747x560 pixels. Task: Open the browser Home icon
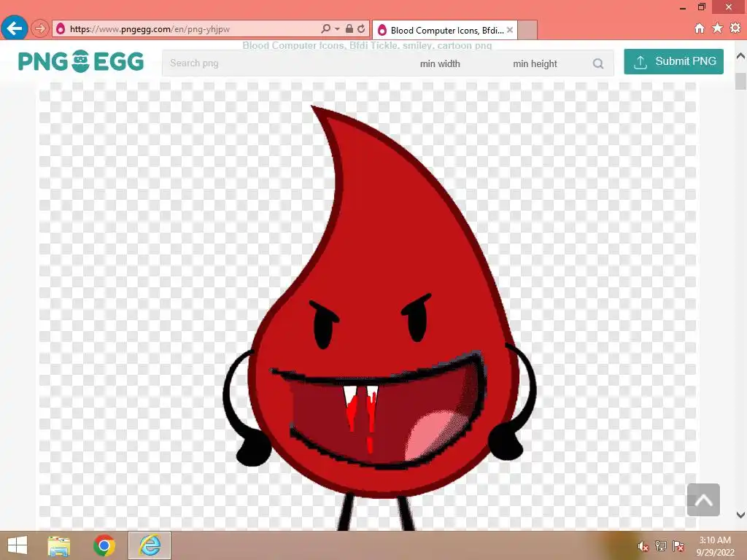700,28
